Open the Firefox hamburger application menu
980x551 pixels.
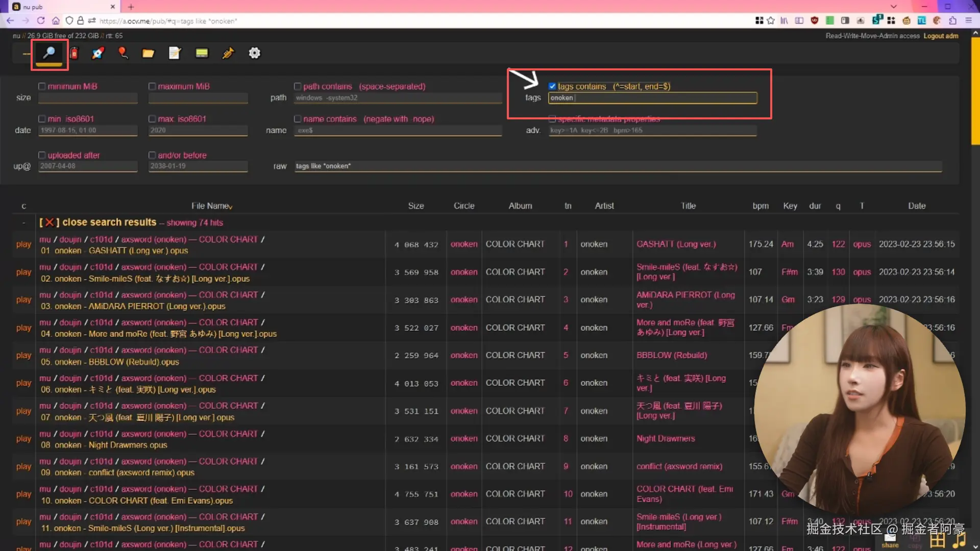point(968,20)
